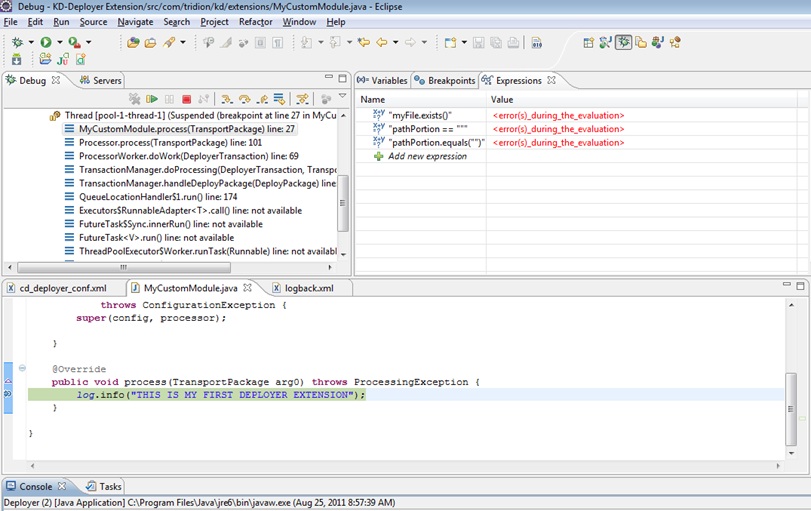Image resolution: width=811 pixels, height=511 pixels.
Task: Switch to the Breakpoints tab
Action: click(444, 80)
